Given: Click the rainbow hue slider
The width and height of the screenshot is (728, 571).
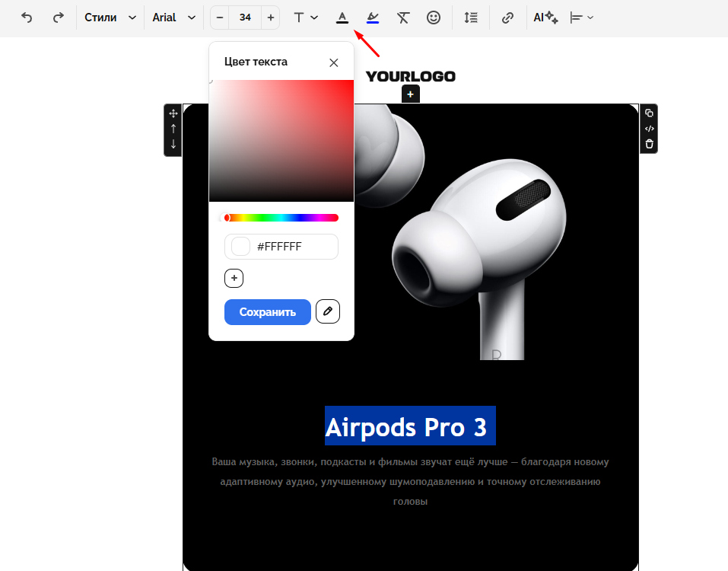Looking at the screenshot, I should pyautogui.click(x=281, y=218).
